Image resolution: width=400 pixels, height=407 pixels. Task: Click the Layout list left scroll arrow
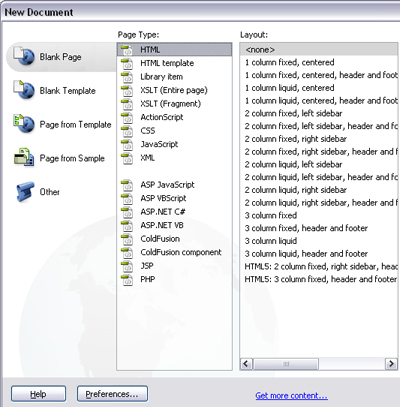point(246,363)
